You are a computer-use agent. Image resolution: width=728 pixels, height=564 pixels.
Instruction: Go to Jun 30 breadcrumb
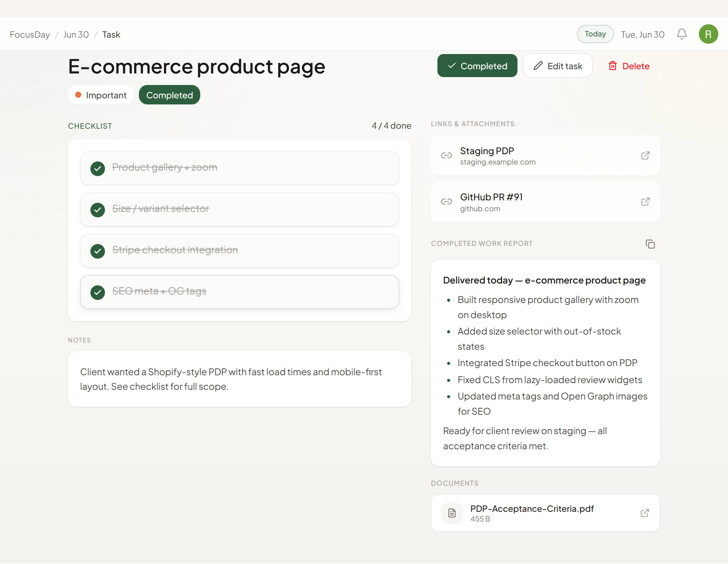tap(76, 35)
